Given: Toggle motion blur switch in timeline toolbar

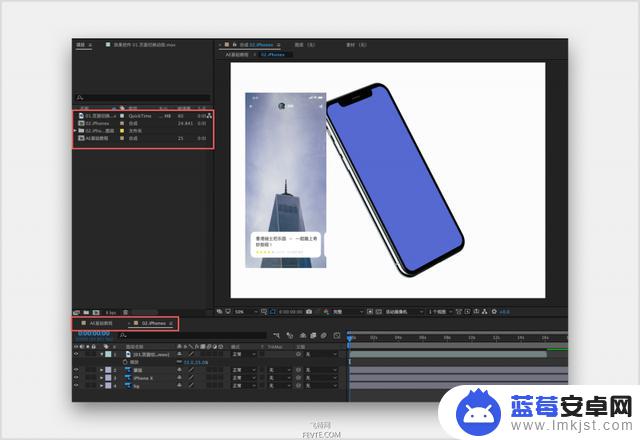Looking at the screenshot, I should (x=324, y=336).
